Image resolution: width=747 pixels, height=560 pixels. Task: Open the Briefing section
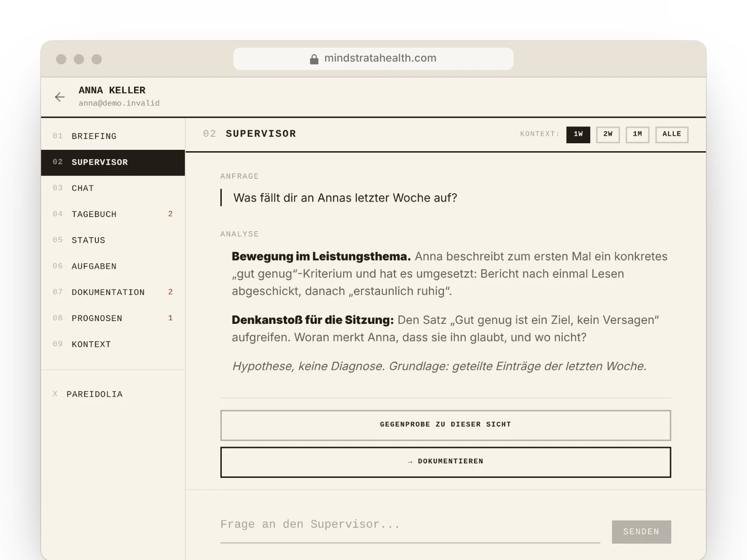tap(113, 136)
